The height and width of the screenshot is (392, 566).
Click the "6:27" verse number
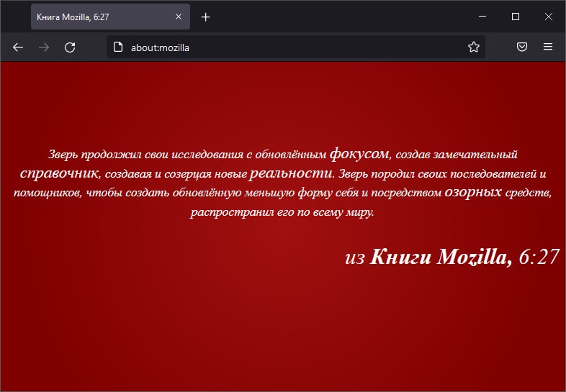click(539, 257)
